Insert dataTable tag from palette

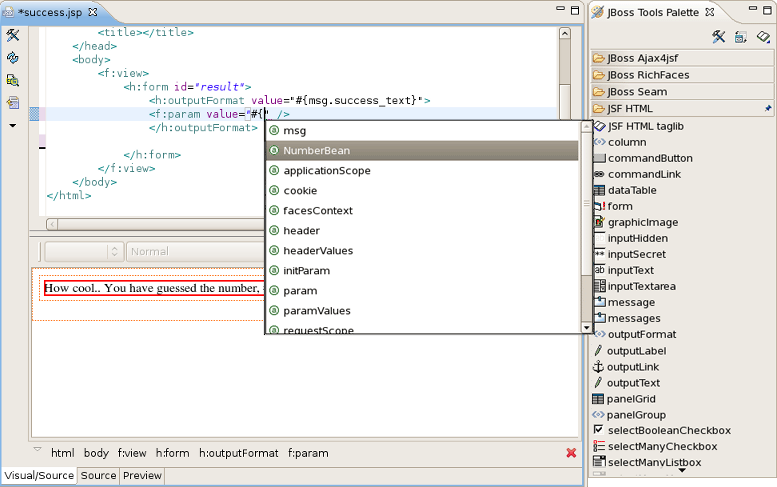click(x=625, y=190)
